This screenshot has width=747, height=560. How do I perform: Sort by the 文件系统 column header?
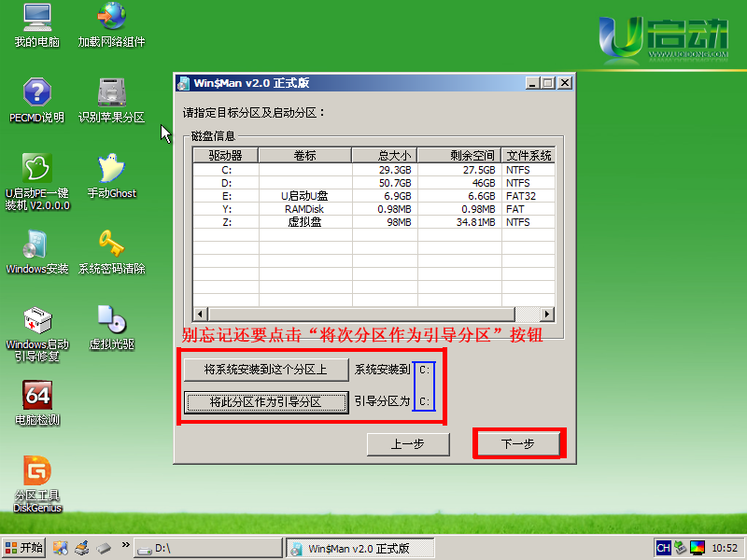(529, 155)
